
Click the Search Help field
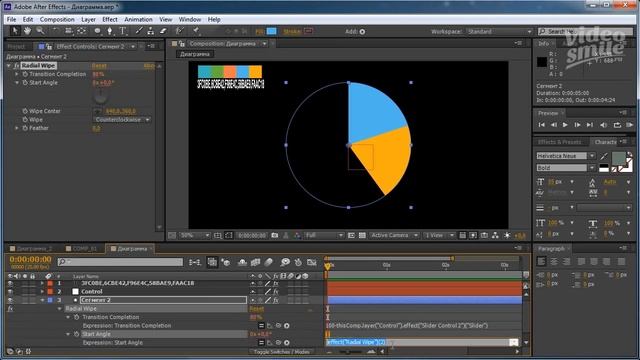(x=585, y=31)
